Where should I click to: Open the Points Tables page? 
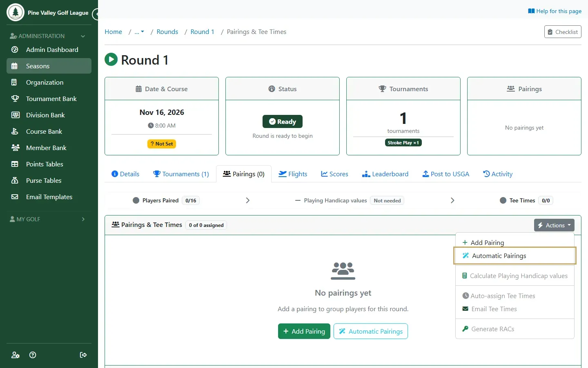(x=49, y=164)
